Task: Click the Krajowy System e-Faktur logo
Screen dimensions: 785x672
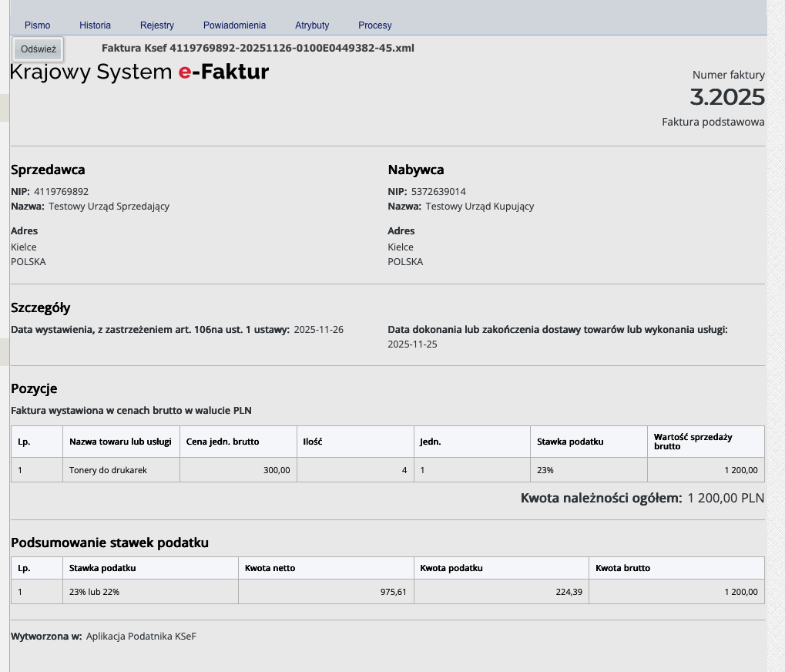Action: [x=139, y=72]
